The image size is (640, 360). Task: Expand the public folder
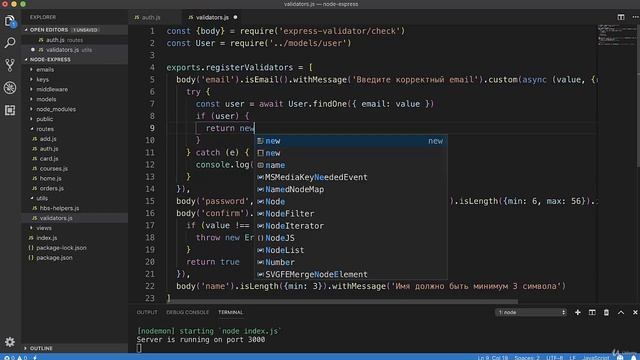click(x=75, y=119)
